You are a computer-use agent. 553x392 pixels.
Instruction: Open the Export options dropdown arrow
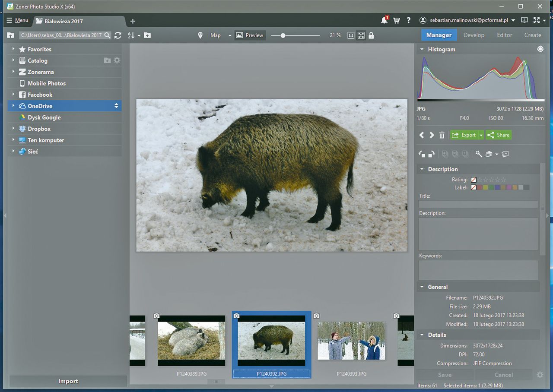click(481, 135)
